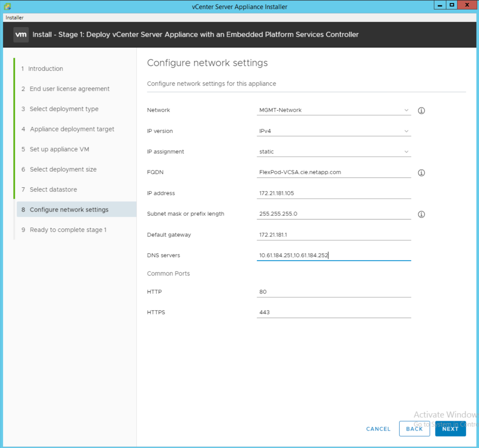
Task: Open the Network dropdown showing MGMT-Network
Action: click(x=333, y=110)
